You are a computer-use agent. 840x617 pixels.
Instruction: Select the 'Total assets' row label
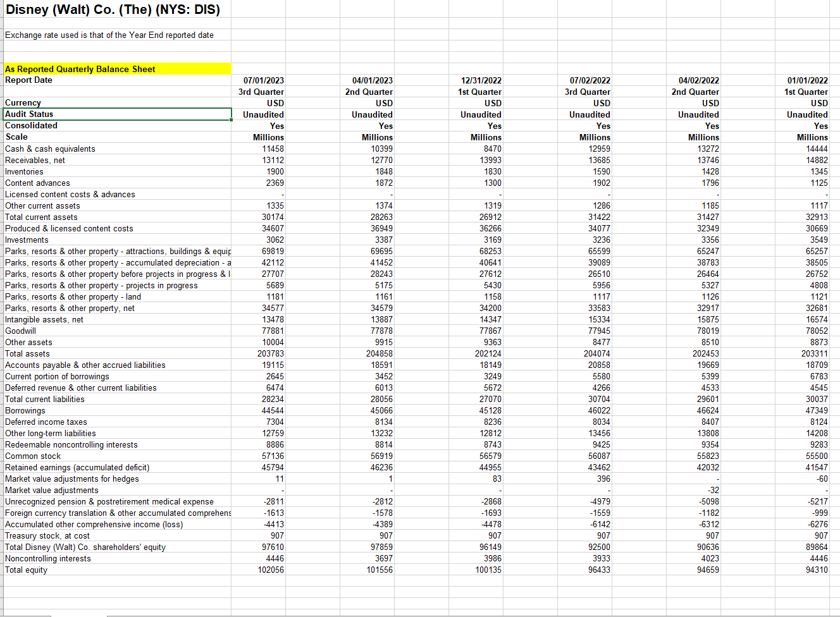pyautogui.click(x=27, y=353)
